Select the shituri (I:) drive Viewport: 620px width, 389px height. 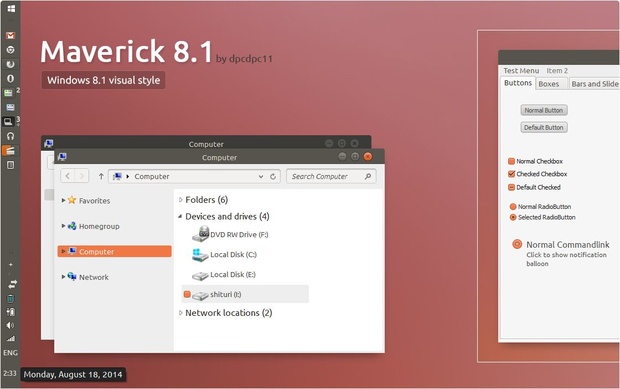coord(245,294)
